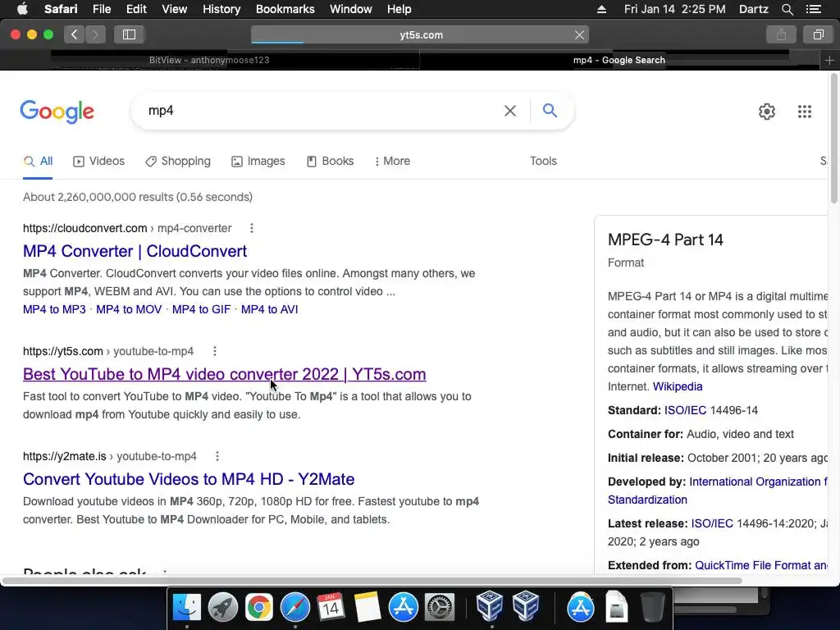Viewport: 840px width, 630px height.
Task: Open Notes from the dock
Action: (x=367, y=607)
